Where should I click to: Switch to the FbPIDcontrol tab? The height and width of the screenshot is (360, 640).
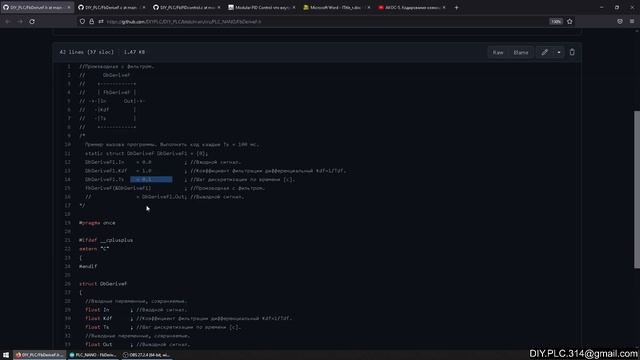pyautogui.click(x=187, y=7)
